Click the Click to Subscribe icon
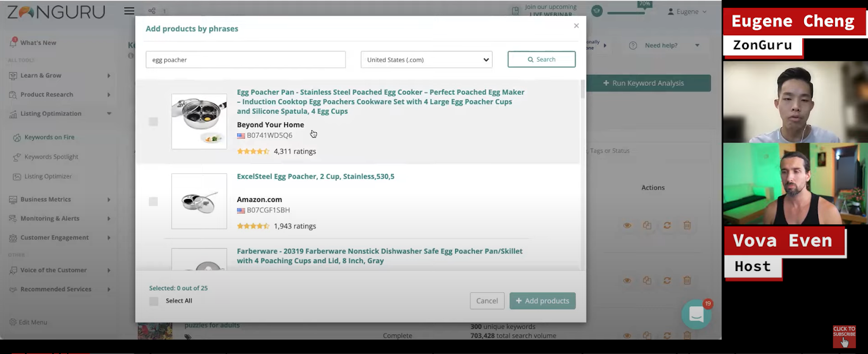Image resolution: width=868 pixels, height=354 pixels. click(844, 337)
